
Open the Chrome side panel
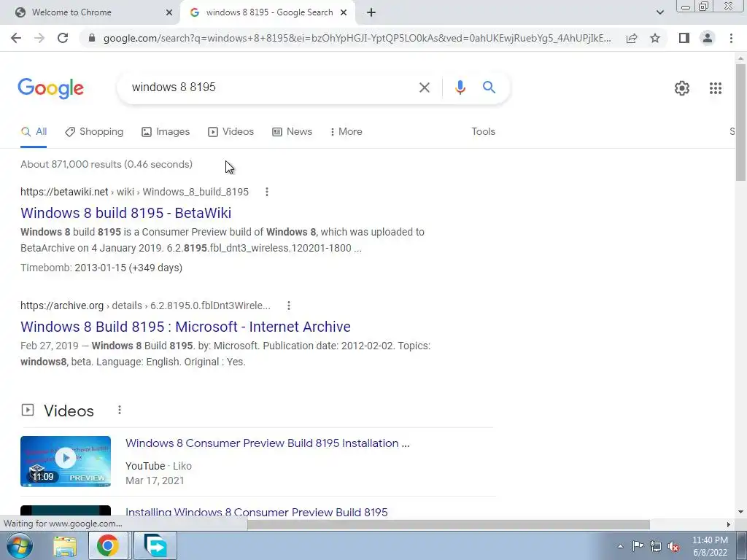point(684,38)
